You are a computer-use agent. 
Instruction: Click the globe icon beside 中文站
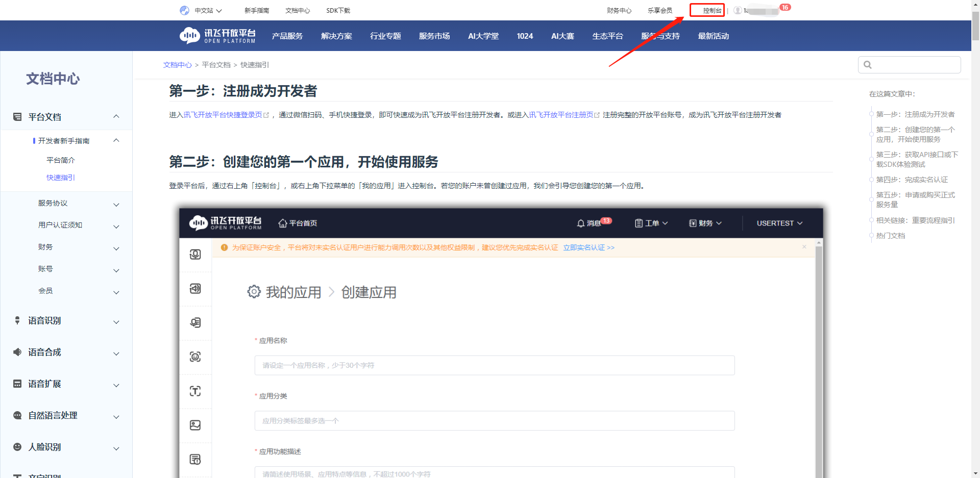pyautogui.click(x=184, y=10)
